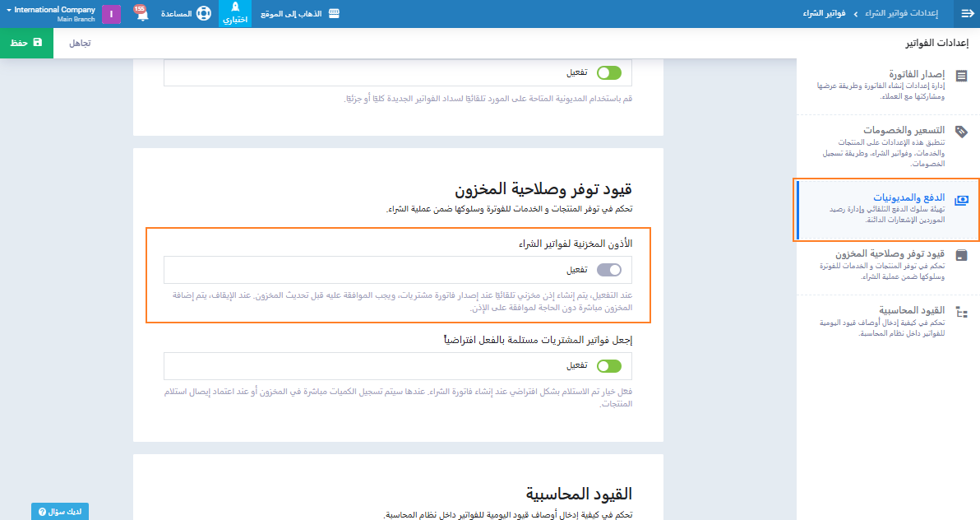Click the إصدار الفاتورة sidebar icon

[961, 76]
